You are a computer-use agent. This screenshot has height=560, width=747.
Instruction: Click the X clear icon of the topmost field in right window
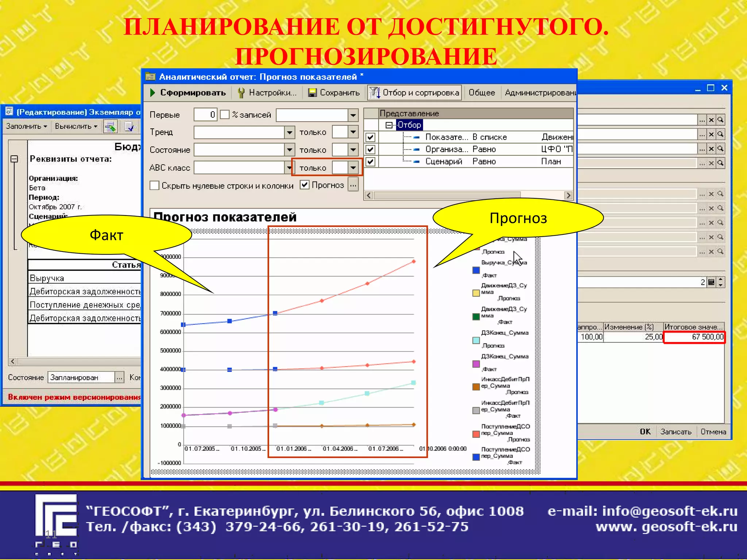click(x=711, y=120)
